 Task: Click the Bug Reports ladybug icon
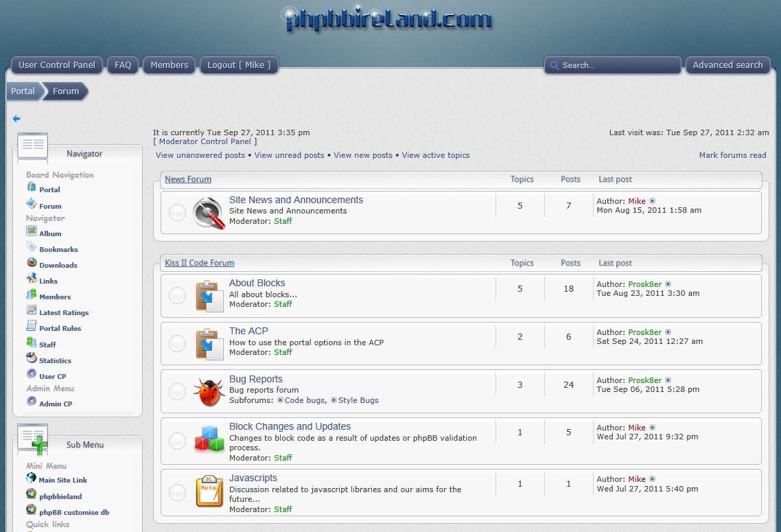click(x=209, y=391)
